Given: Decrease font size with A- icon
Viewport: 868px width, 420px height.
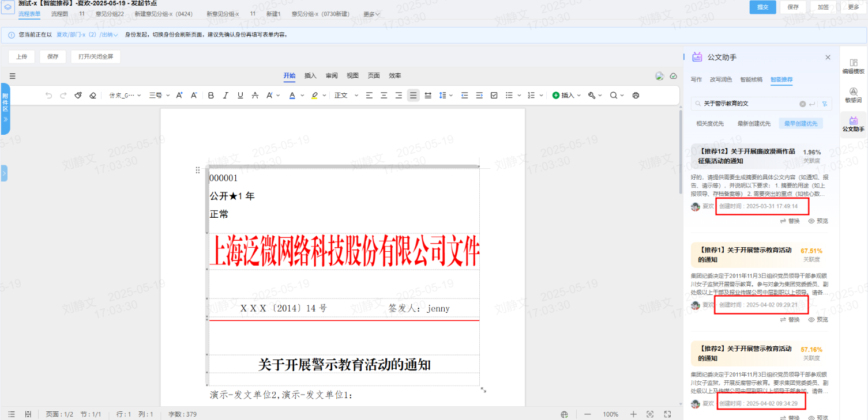Looking at the screenshot, I should 194,96.
